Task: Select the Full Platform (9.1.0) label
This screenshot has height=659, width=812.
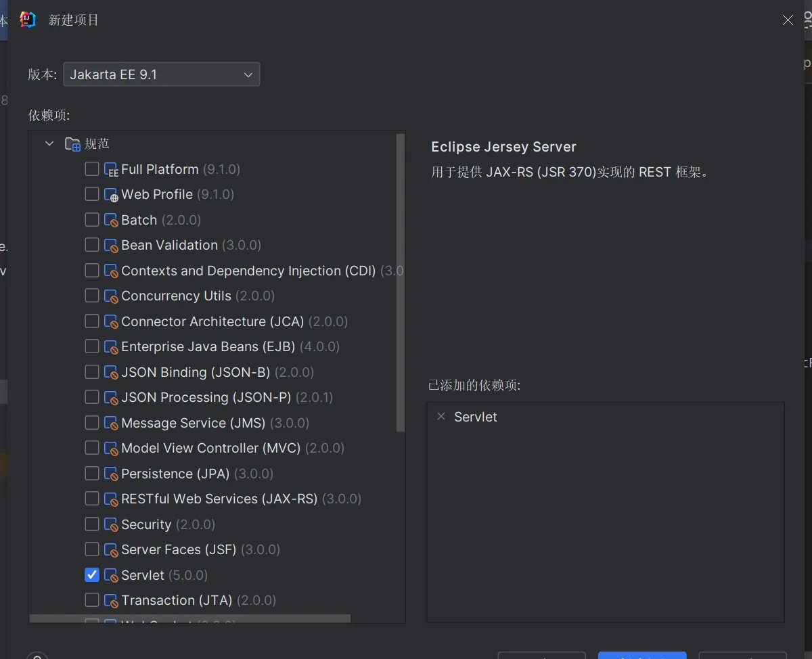Action: [181, 169]
